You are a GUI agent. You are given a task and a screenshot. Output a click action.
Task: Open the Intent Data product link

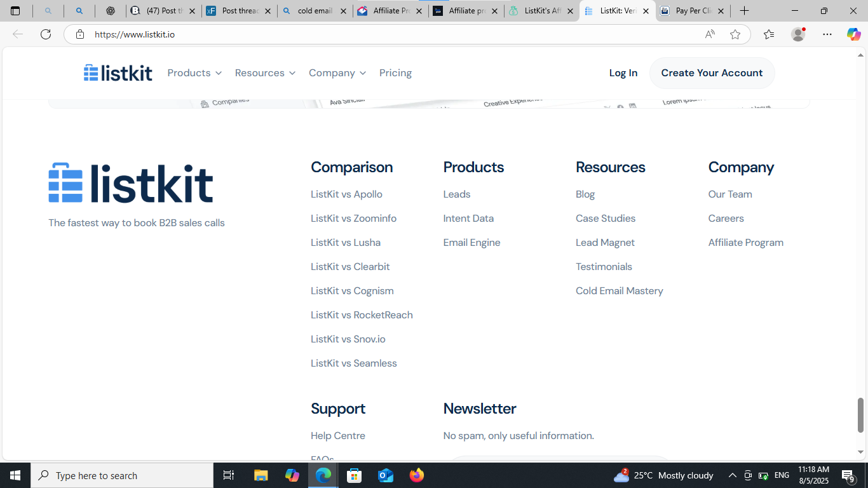(x=468, y=219)
